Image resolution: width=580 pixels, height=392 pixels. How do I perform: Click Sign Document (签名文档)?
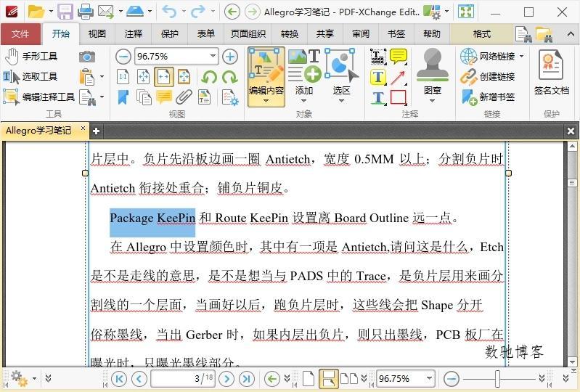pos(551,73)
